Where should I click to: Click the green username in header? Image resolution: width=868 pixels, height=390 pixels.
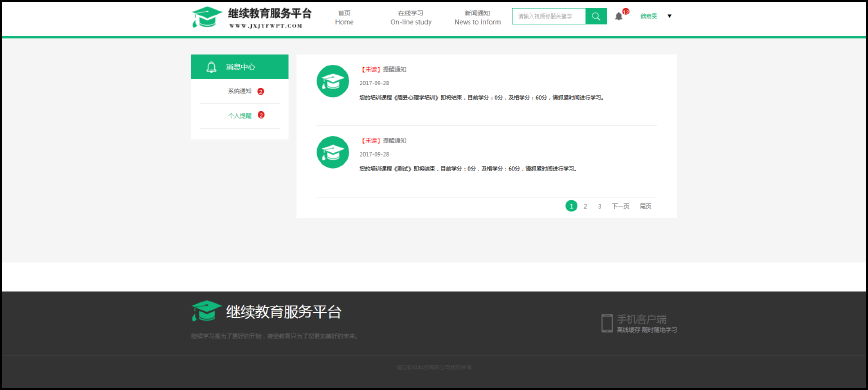click(649, 17)
